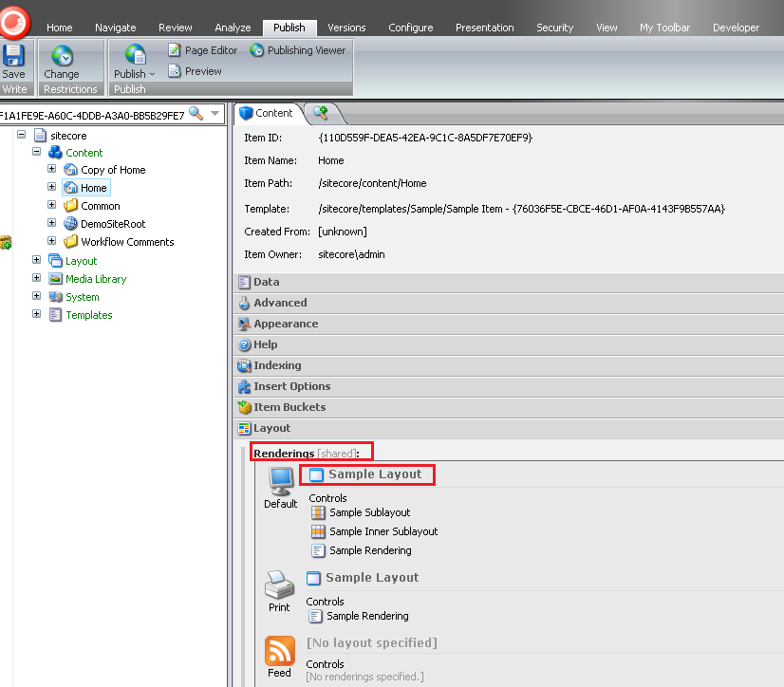Collapse the sitecore root node
Screen dimensions: 784x687
point(21,135)
